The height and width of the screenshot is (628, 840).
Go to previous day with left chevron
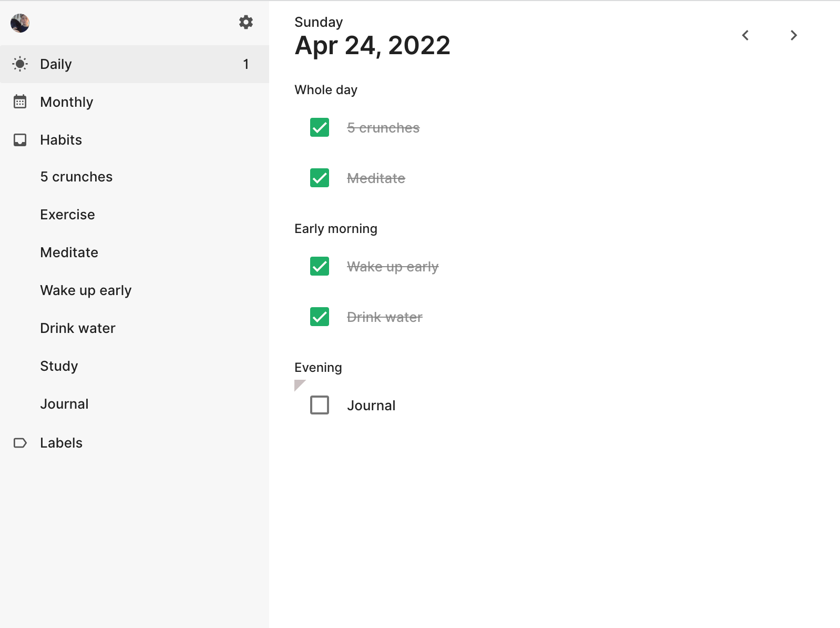(745, 35)
